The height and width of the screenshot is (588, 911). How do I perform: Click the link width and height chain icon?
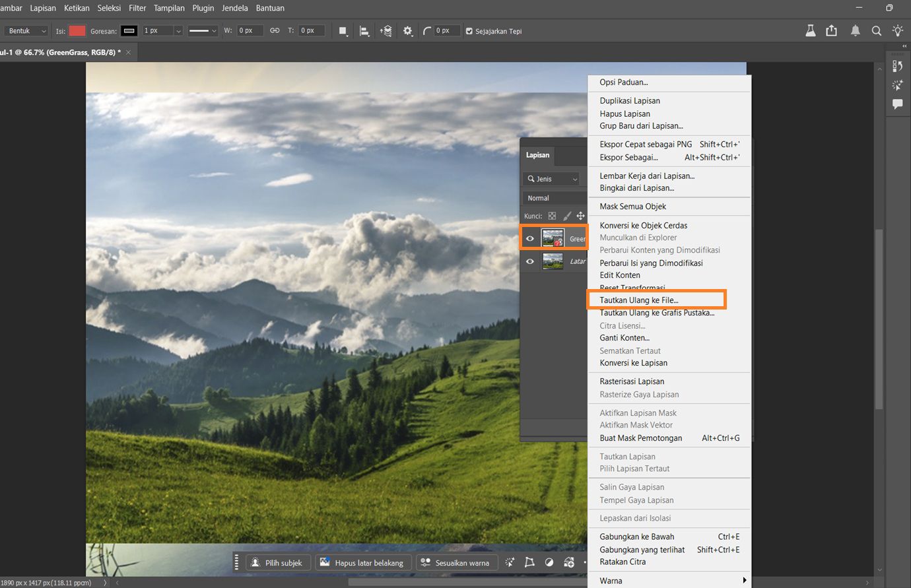coord(275,31)
